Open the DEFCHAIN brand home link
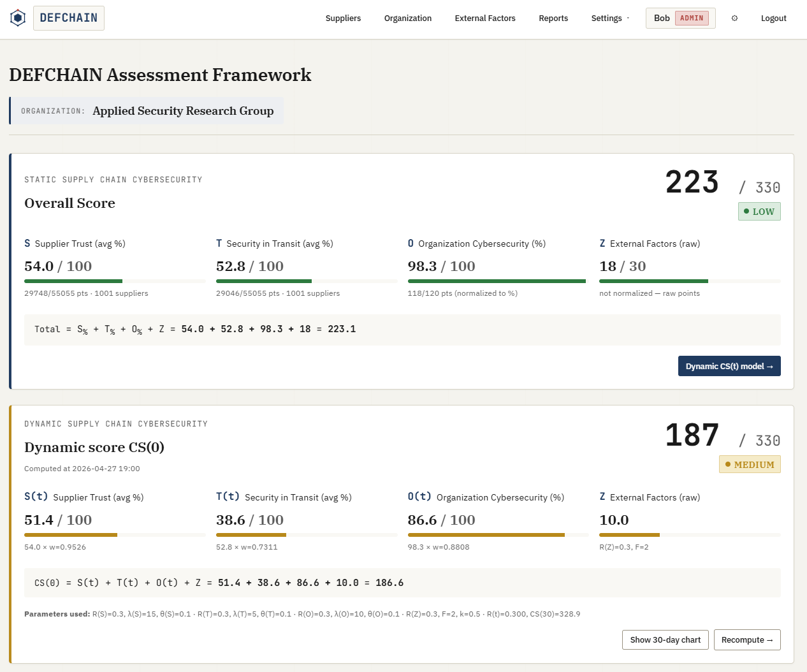The width and height of the screenshot is (807, 672). click(69, 18)
